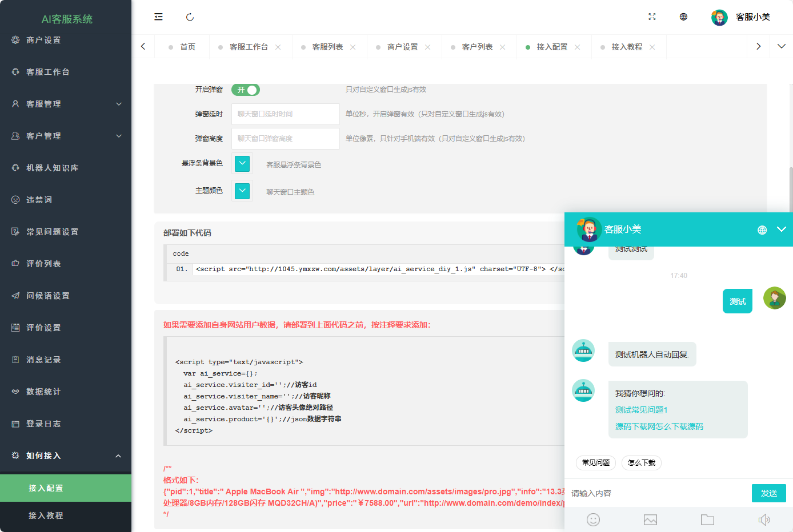Open the 主题颜色 color picker
The image size is (793, 532).
[x=242, y=191]
